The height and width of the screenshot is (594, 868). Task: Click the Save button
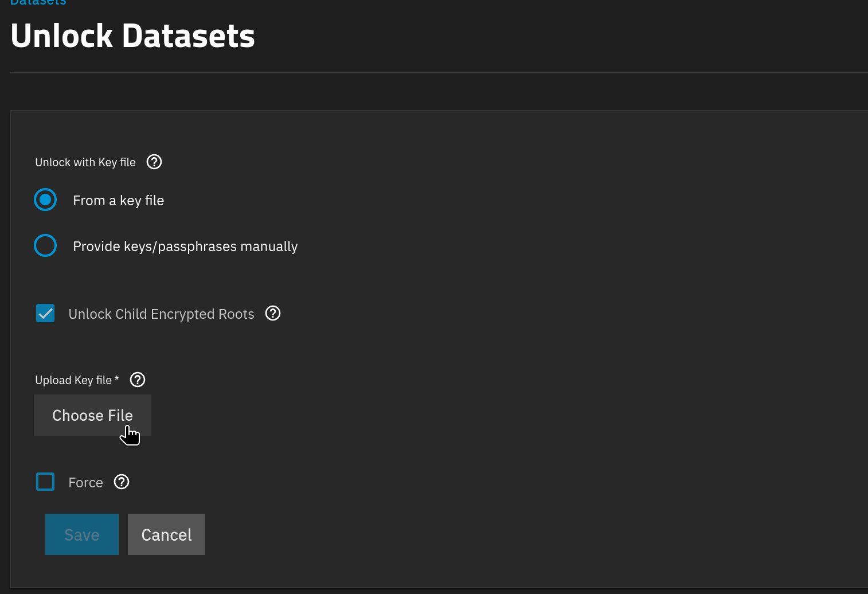click(82, 534)
